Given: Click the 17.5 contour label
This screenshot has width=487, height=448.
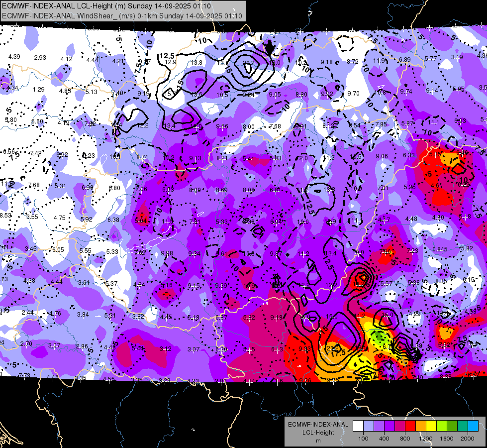Looking at the screenshot, I should [x=338, y=352].
